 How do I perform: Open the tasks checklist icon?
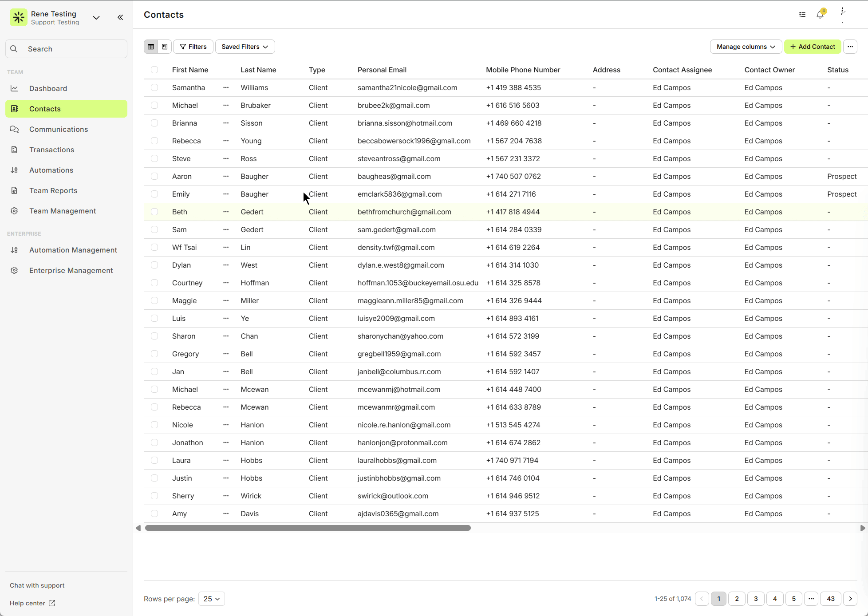point(802,15)
